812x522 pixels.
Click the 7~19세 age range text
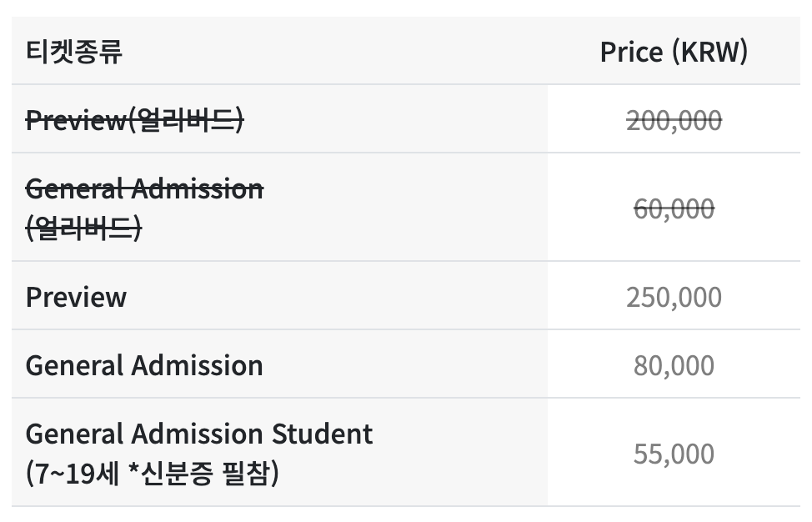[77, 474]
